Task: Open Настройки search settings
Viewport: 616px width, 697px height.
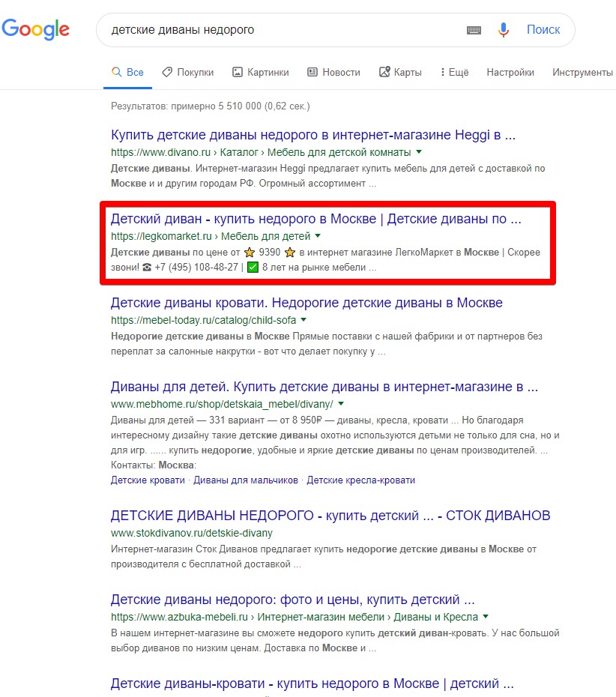Action: pos(510,72)
